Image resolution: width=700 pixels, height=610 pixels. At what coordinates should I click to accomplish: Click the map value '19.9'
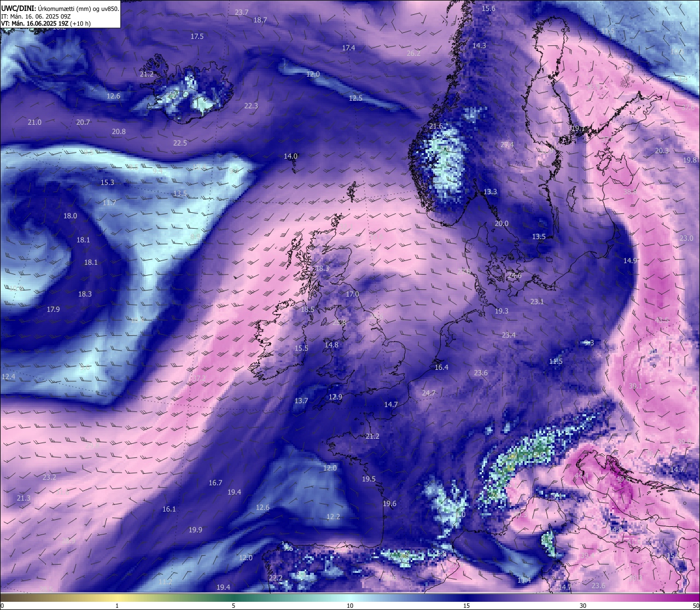[x=195, y=530]
